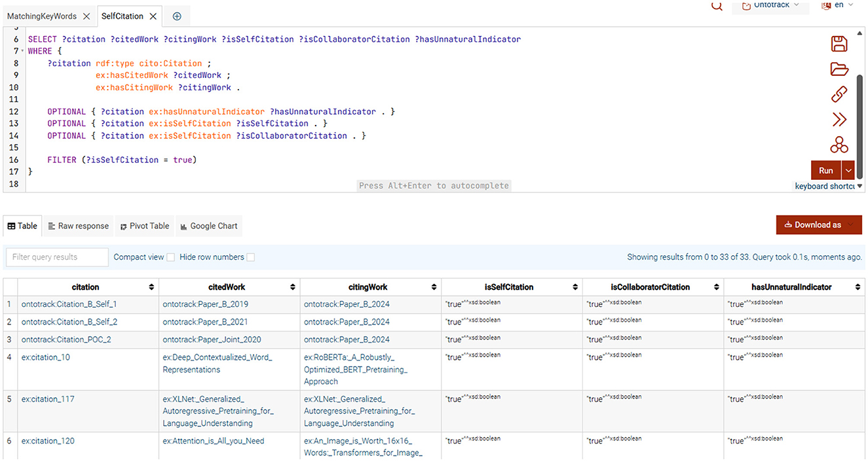The height and width of the screenshot is (462, 868).
Task: Click the inference circles icon
Action: pos(839,145)
